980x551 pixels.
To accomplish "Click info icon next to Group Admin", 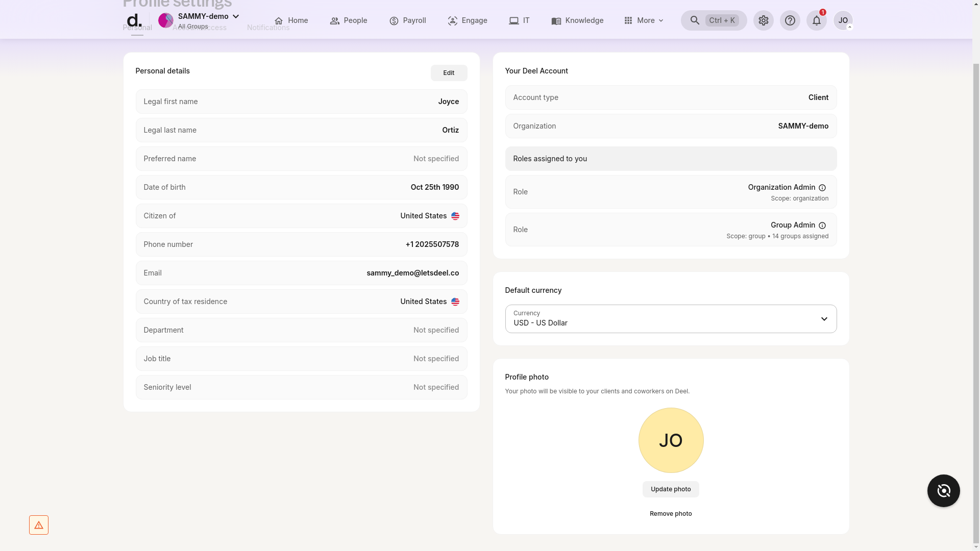I will click(822, 226).
